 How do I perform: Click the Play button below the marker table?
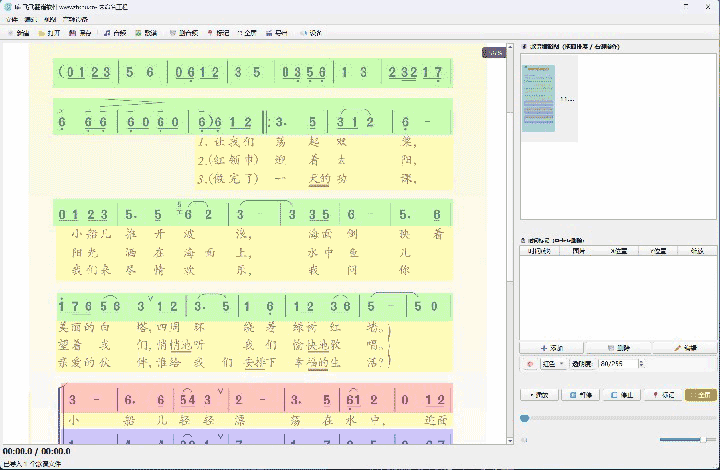(x=540, y=395)
